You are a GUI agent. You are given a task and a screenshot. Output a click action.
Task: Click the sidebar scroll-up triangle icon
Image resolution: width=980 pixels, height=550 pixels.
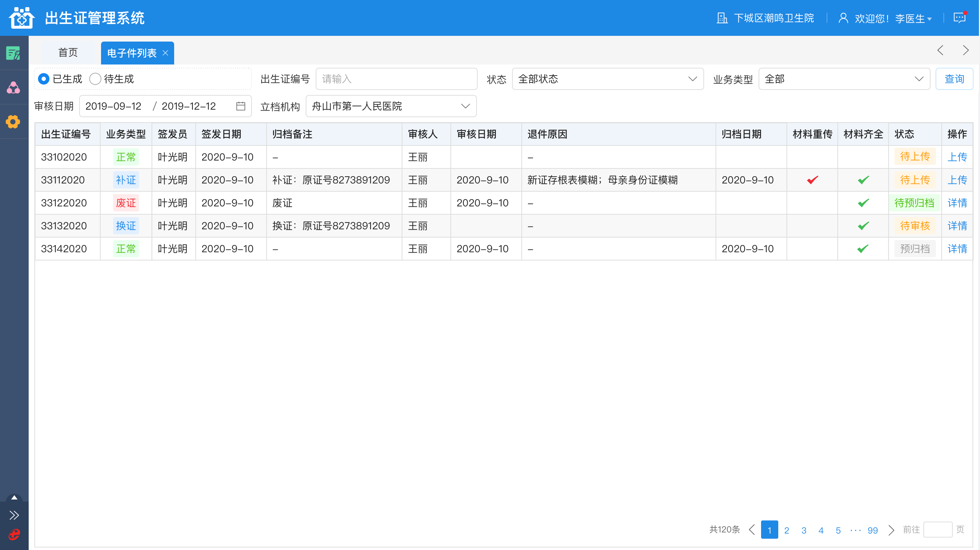point(14,498)
